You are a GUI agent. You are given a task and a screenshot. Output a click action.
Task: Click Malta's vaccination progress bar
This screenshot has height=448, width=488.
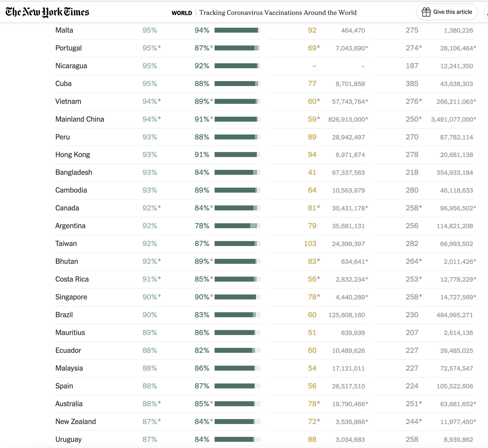point(237,30)
